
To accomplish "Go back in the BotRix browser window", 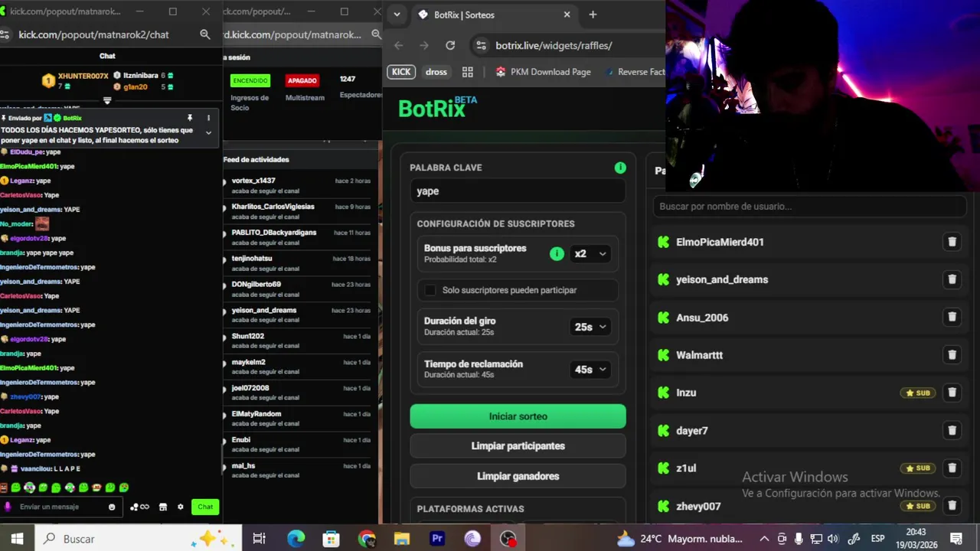I will point(398,45).
